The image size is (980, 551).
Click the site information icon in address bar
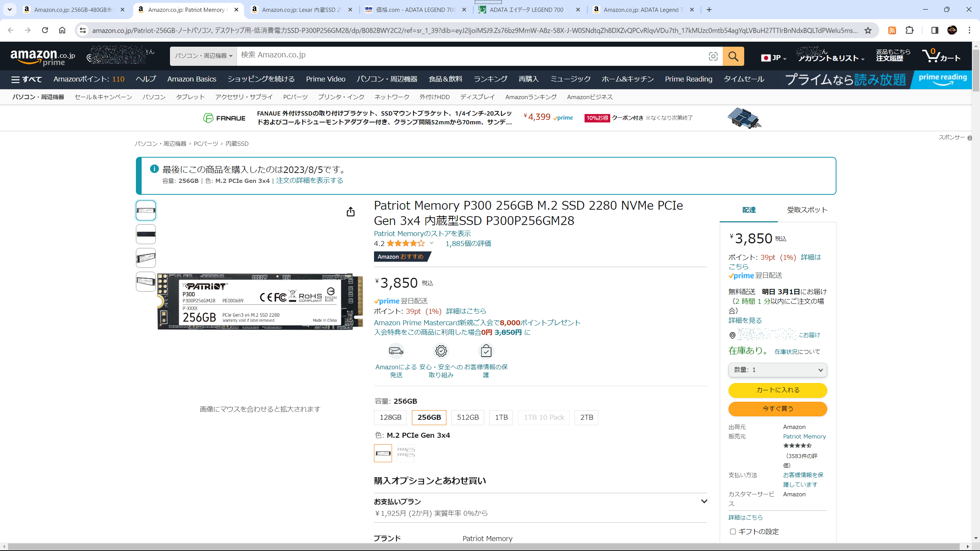click(x=83, y=30)
